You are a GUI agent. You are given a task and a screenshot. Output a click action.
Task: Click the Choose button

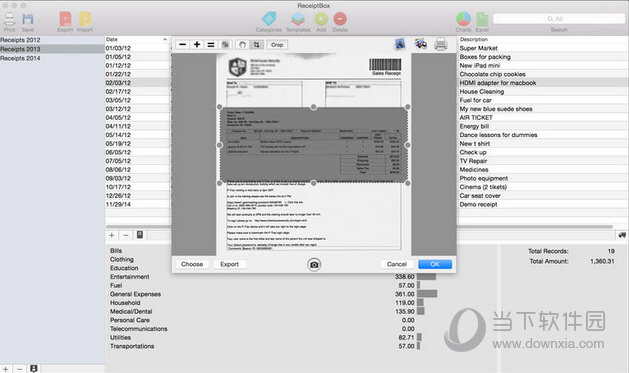(x=192, y=264)
